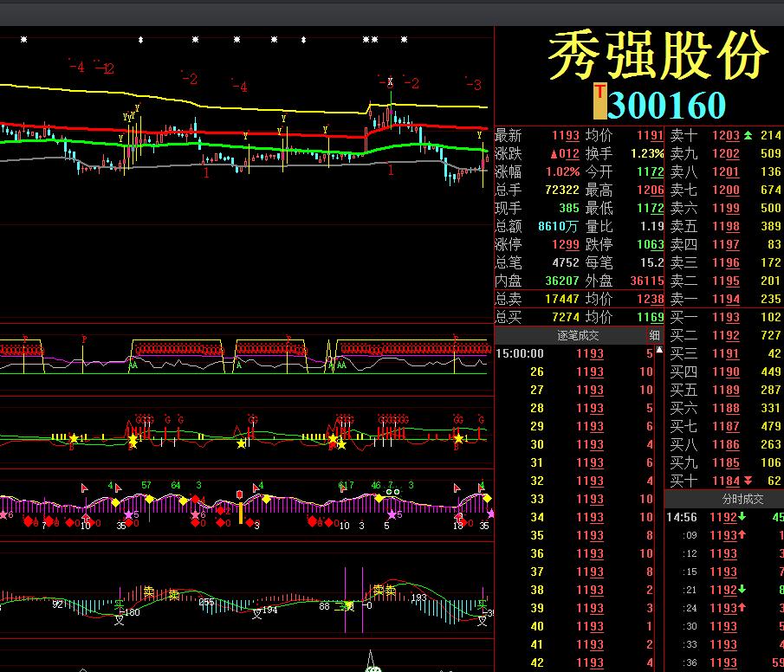Select the 今开 opening price value
The image size is (784, 672).
(x=650, y=172)
